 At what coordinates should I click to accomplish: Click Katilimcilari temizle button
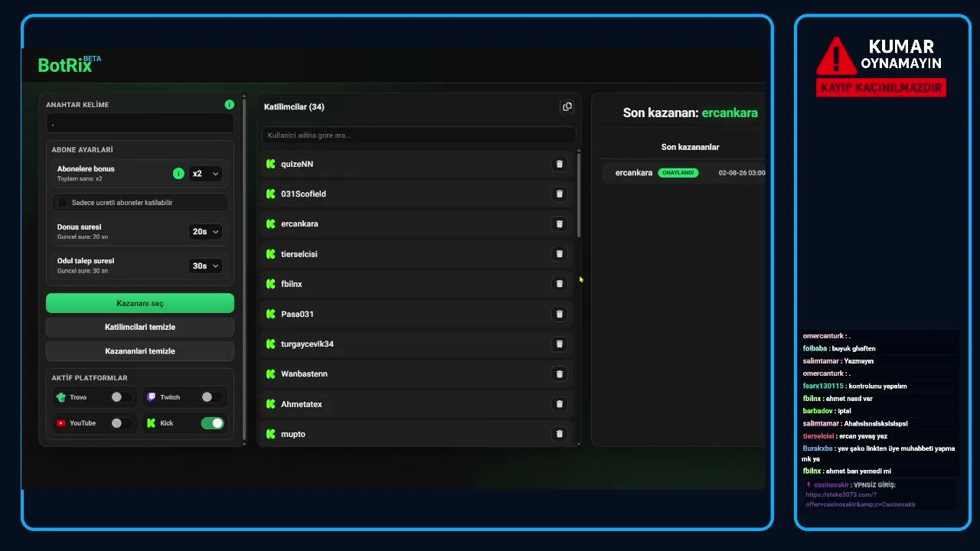point(140,327)
